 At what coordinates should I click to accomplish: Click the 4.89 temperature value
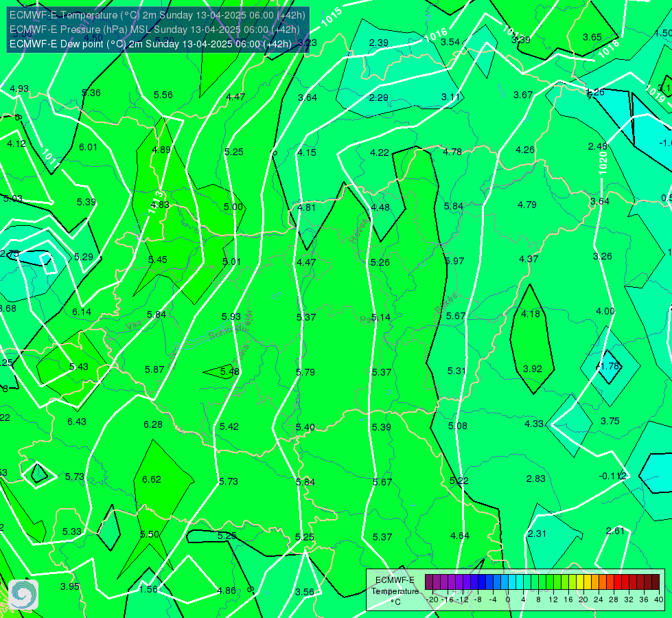click(x=161, y=150)
